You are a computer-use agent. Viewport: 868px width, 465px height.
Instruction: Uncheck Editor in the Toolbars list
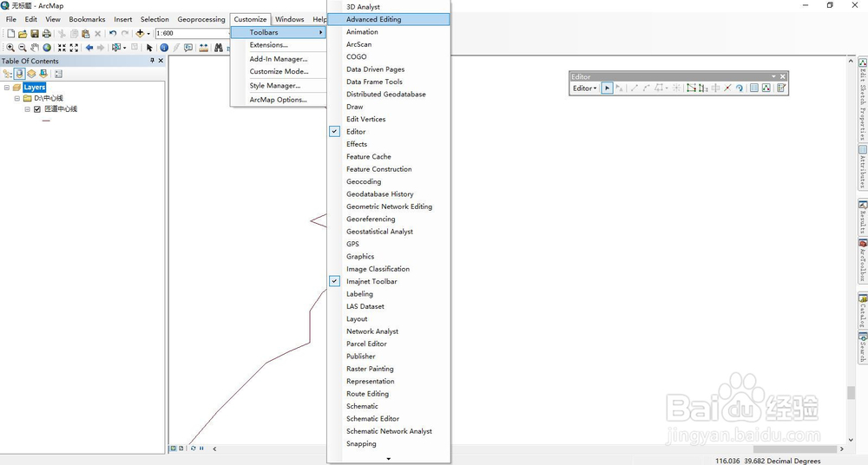[334, 132]
